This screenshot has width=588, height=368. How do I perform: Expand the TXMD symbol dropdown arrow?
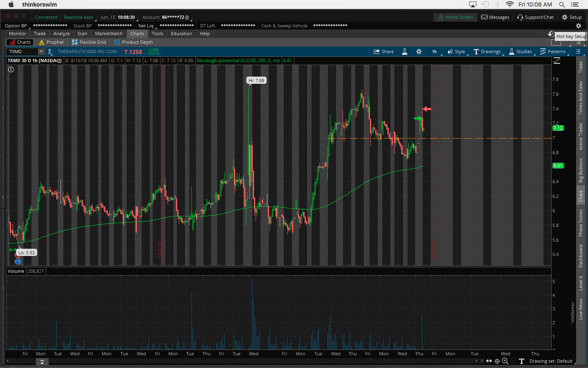[41, 52]
